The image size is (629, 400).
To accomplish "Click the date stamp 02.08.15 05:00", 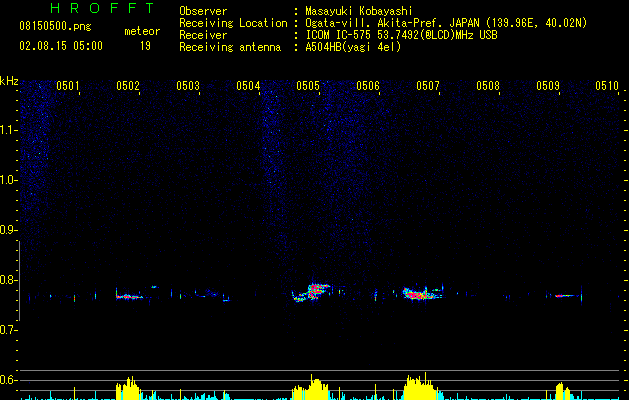I will (x=61, y=46).
